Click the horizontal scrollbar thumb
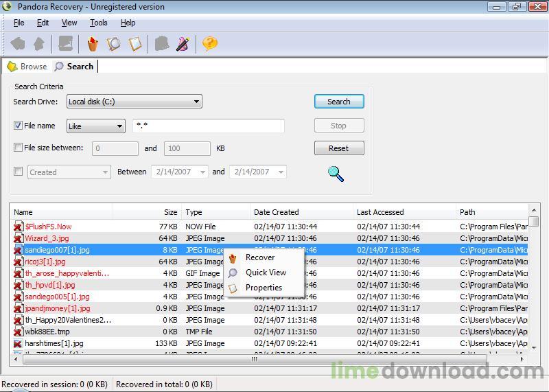Viewport: 549px width, 392px height. coord(255,359)
